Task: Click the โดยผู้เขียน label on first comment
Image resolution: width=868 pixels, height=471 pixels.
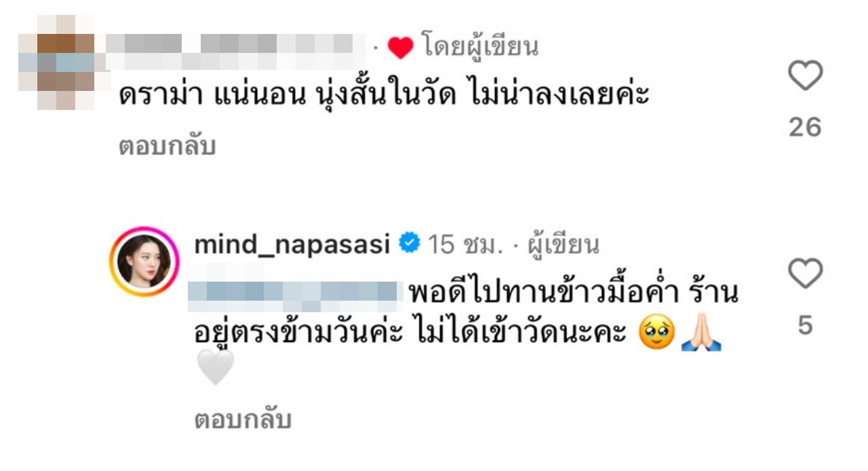Action: coord(480,47)
